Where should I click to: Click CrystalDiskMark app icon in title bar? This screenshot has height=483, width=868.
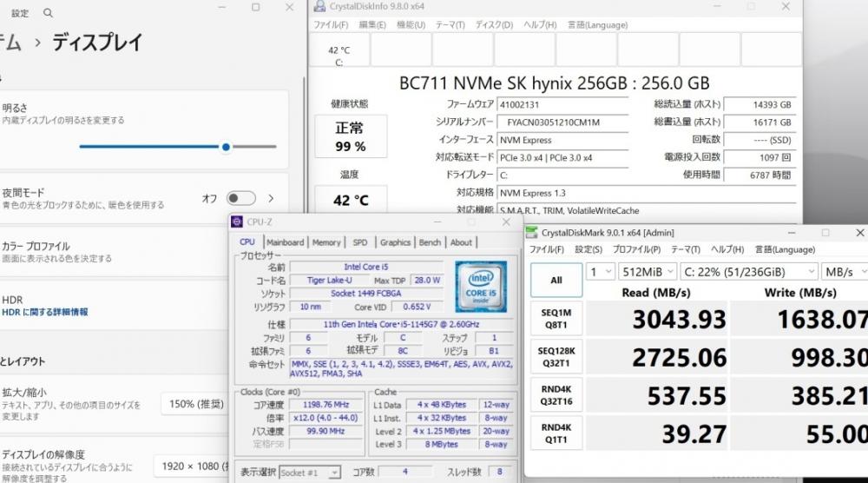(x=531, y=233)
